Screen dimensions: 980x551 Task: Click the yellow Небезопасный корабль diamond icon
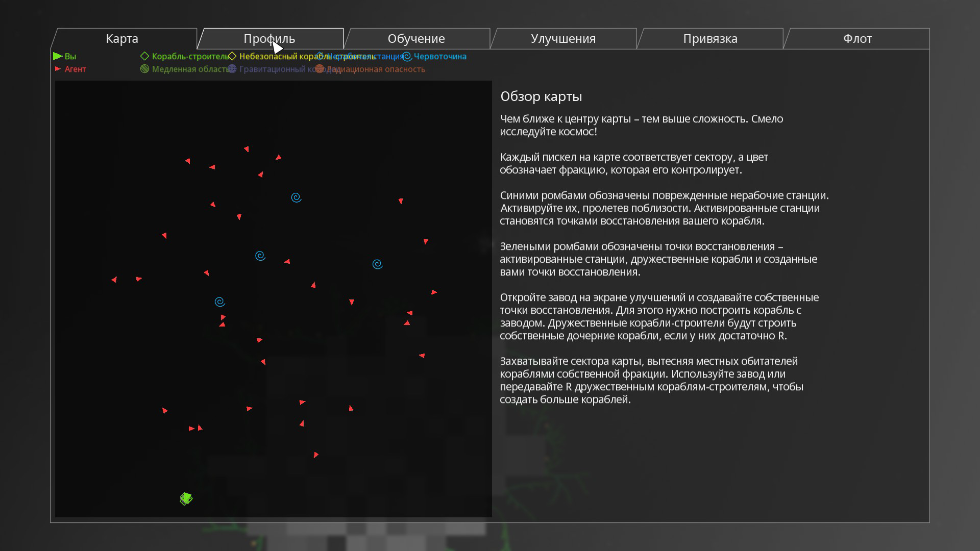[232, 56]
